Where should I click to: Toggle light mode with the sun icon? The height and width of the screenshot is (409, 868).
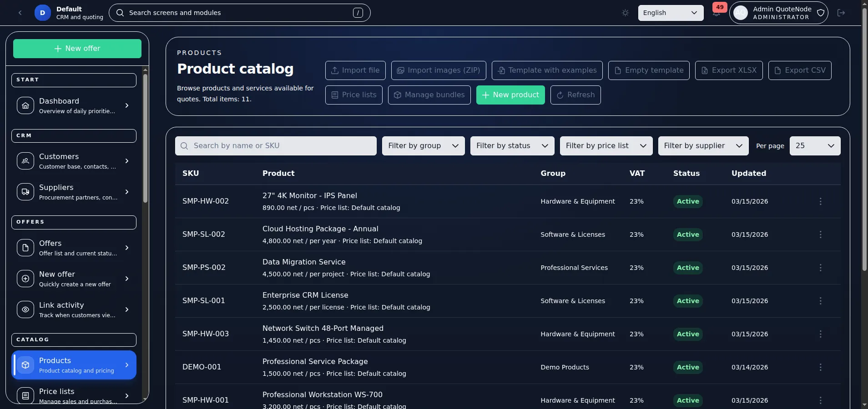pyautogui.click(x=625, y=13)
